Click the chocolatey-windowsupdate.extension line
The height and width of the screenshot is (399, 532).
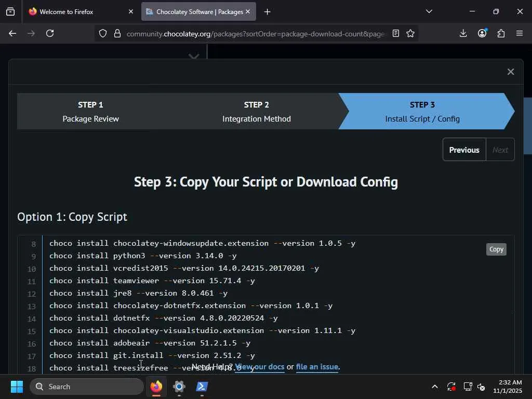202,243
